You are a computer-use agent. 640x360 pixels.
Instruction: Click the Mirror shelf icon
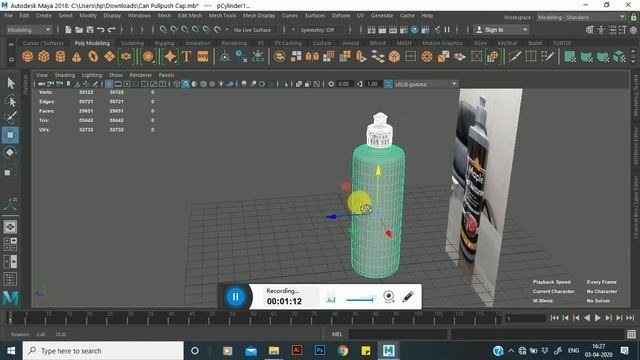click(312, 56)
